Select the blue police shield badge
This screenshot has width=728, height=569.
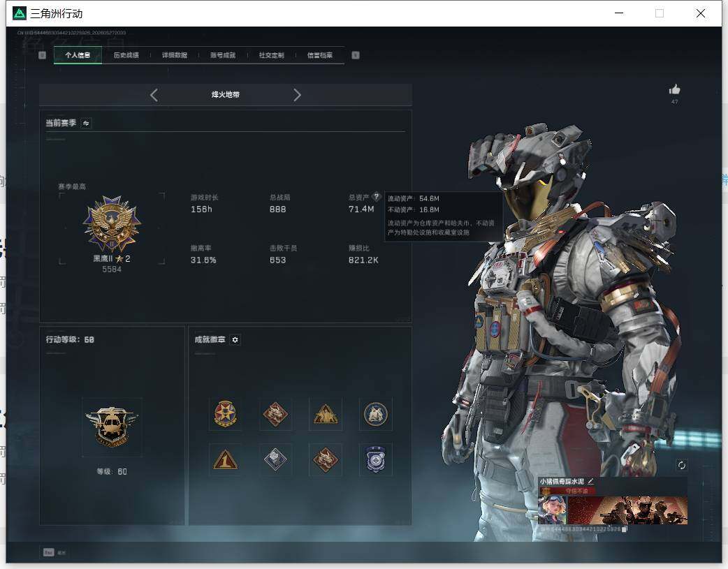point(376,459)
